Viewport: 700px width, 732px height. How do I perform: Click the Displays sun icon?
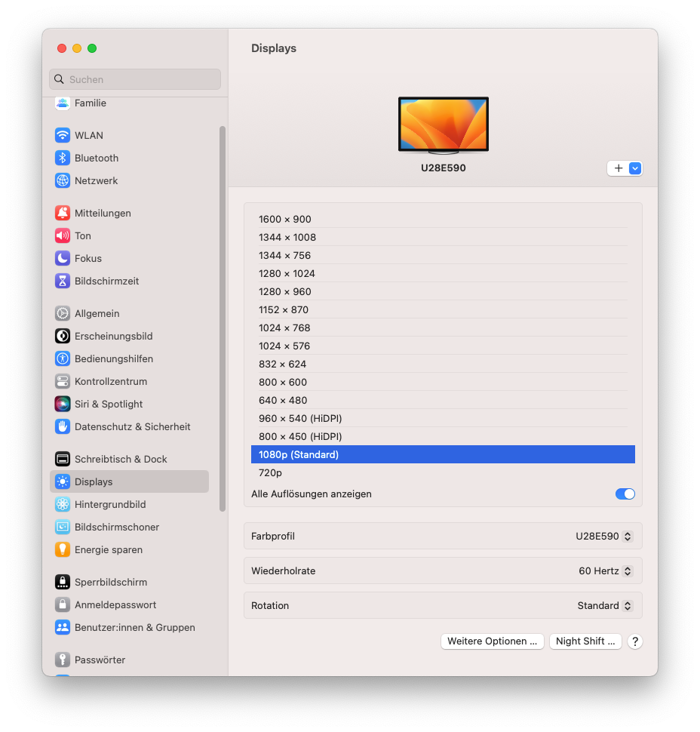[63, 481]
